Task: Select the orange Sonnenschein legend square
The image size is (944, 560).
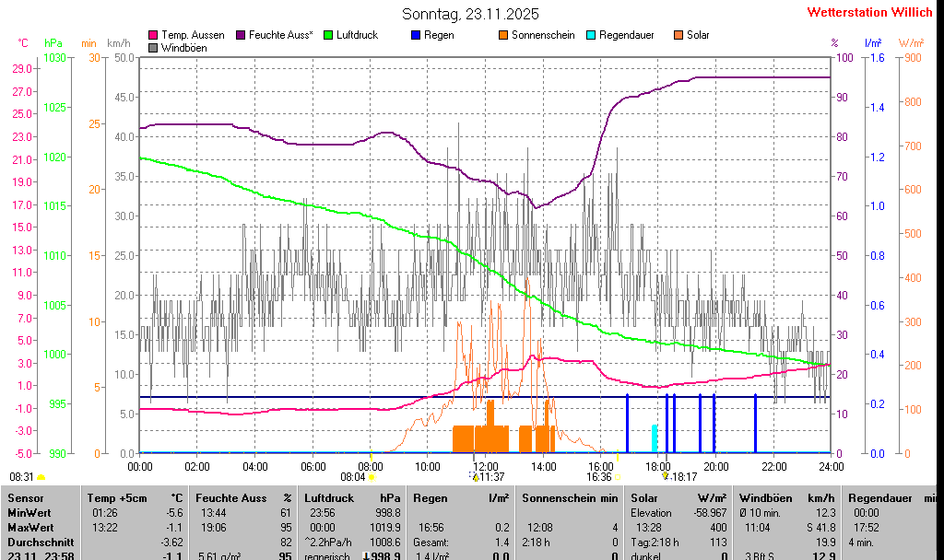Action: [503, 35]
